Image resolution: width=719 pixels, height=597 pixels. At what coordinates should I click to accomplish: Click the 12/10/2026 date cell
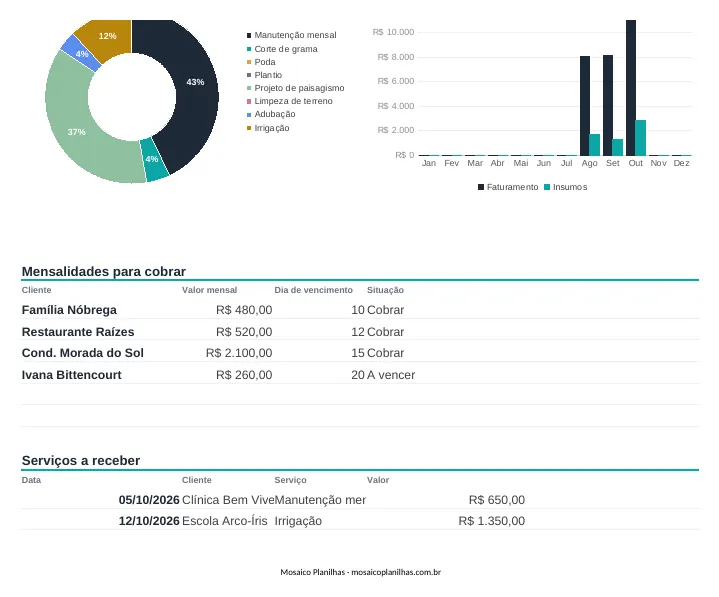coord(149,521)
